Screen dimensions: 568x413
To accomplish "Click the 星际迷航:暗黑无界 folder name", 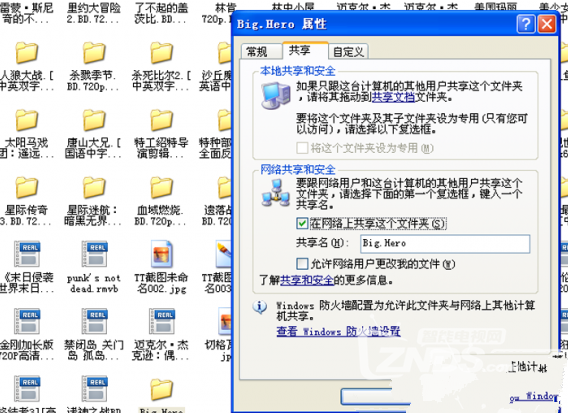I will (x=93, y=216).
